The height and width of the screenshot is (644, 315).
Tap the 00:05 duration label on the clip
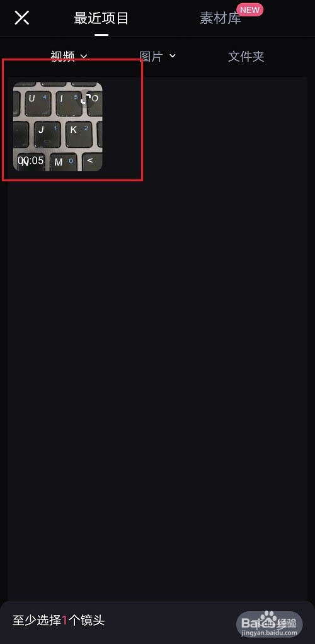30,160
